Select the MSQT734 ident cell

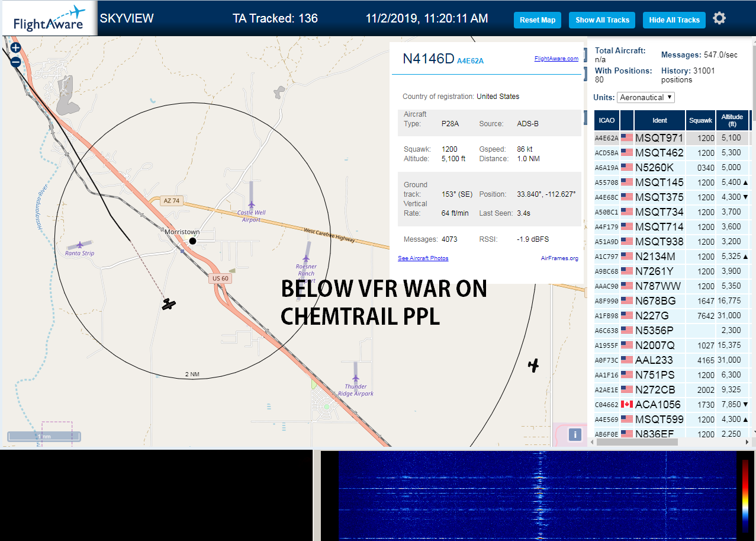[x=660, y=212]
